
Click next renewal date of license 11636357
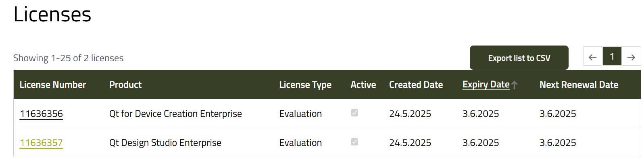tap(558, 143)
